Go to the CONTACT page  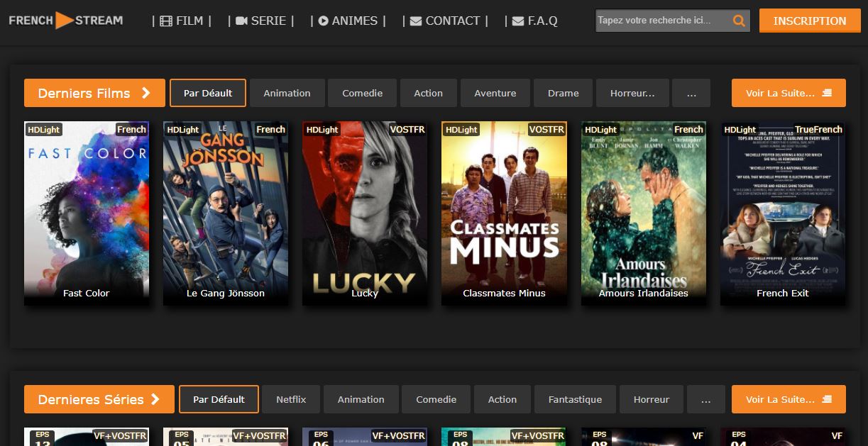[x=445, y=21]
